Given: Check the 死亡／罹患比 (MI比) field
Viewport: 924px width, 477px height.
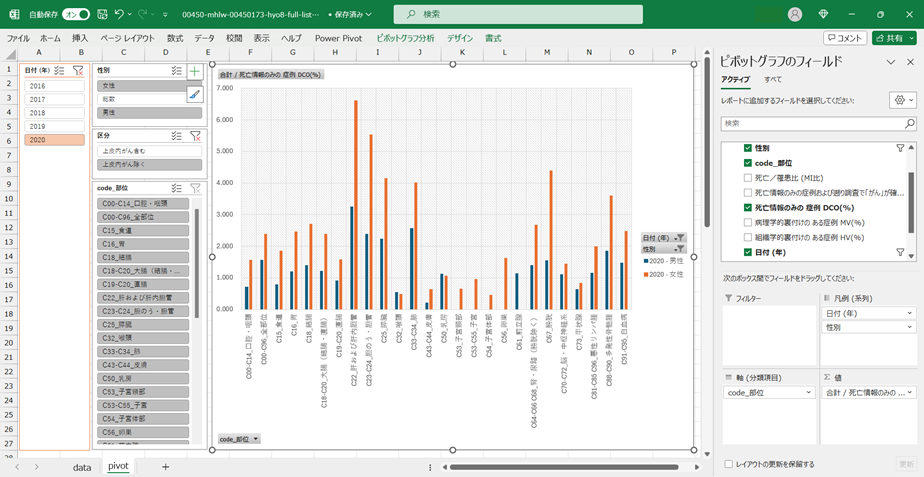Looking at the screenshot, I should pyautogui.click(x=747, y=178).
